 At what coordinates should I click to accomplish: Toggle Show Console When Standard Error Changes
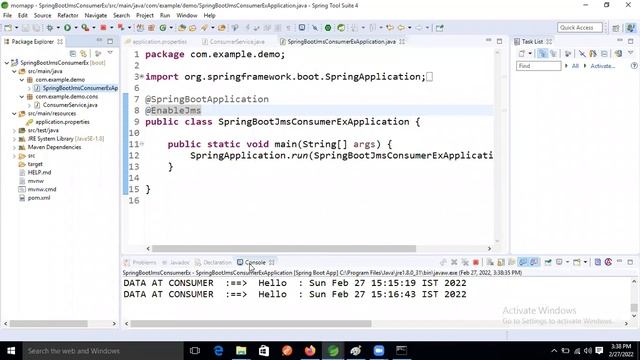coord(534,262)
